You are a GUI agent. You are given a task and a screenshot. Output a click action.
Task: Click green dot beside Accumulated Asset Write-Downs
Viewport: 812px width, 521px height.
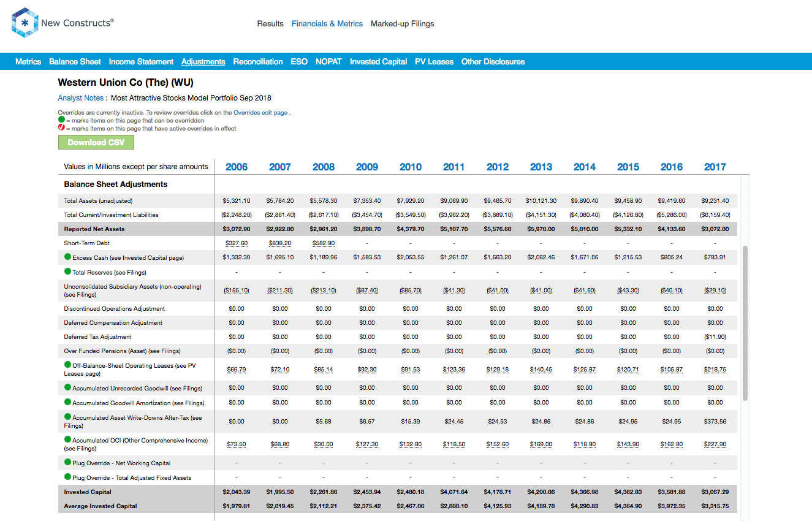click(67, 417)
